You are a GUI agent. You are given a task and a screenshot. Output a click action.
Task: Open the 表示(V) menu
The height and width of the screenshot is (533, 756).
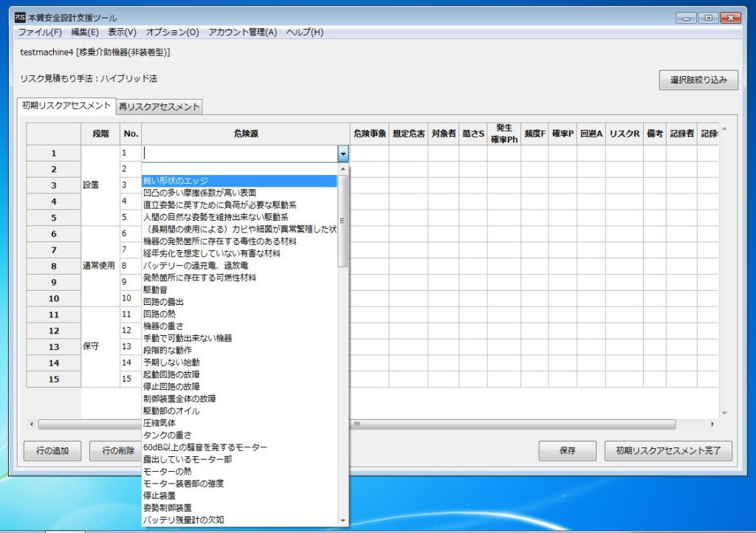pyautogui.click(x=122, y=32)
